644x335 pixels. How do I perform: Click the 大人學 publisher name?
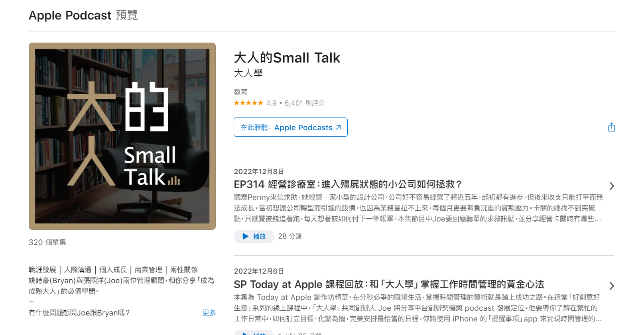pos(248,73)
